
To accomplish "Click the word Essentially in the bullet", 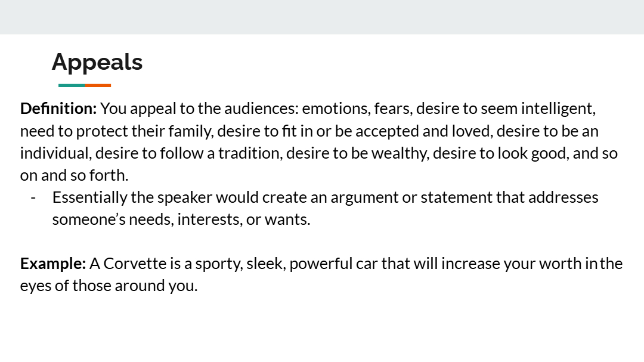I will [89, 197].
